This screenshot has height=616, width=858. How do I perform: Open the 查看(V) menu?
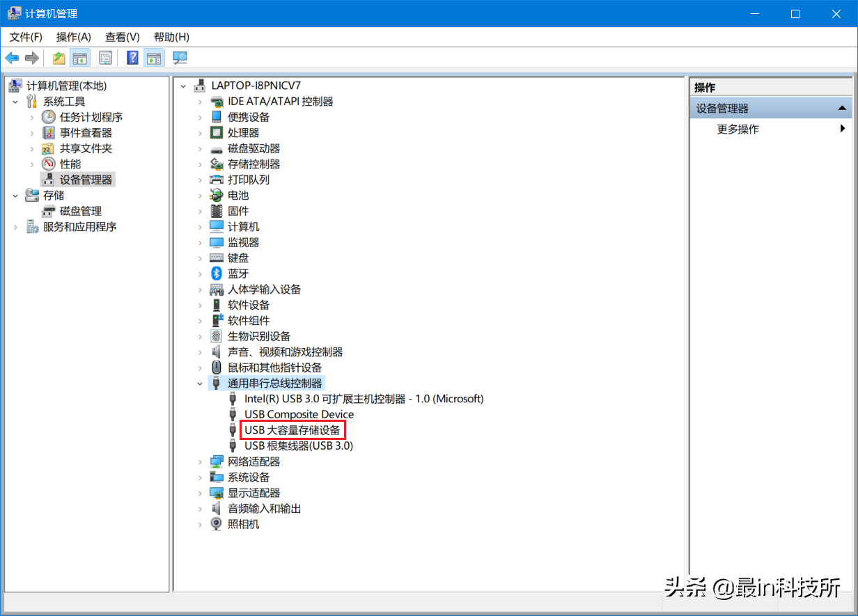(x=123, y=37)
